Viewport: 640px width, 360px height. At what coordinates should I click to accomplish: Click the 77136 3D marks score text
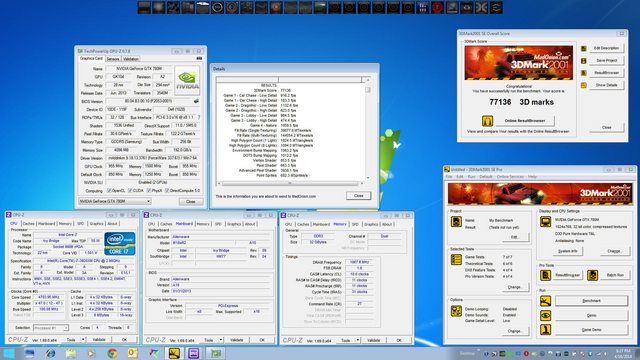(521, 102)
